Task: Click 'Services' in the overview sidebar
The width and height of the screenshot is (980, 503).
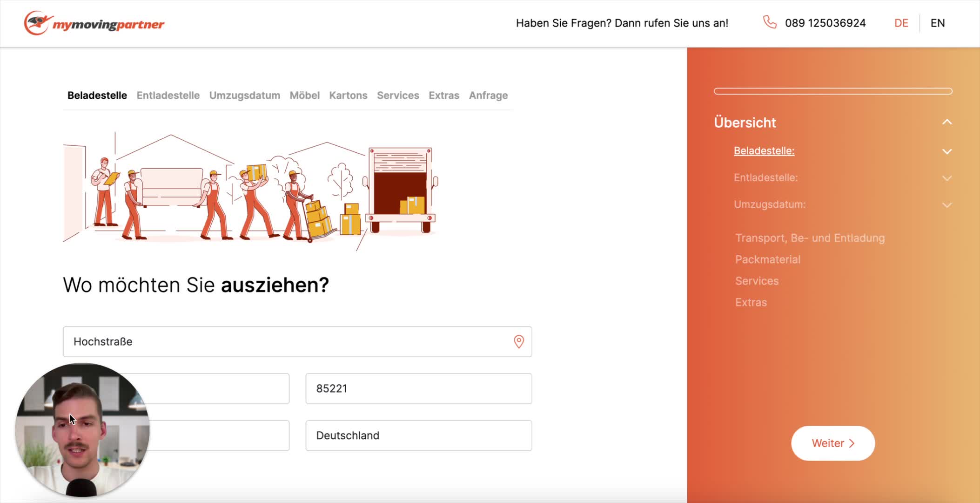Action: click(x=757, y=281)
